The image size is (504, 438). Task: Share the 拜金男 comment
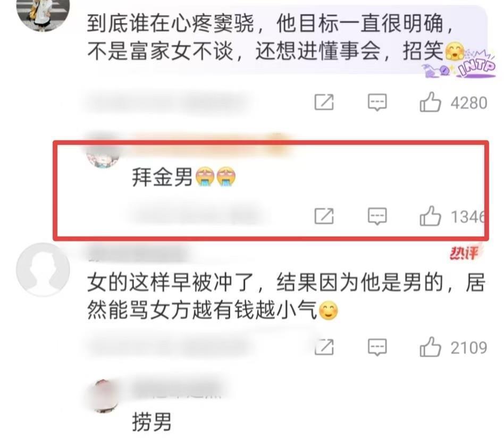pyautogui.click(x=324, y=216)
